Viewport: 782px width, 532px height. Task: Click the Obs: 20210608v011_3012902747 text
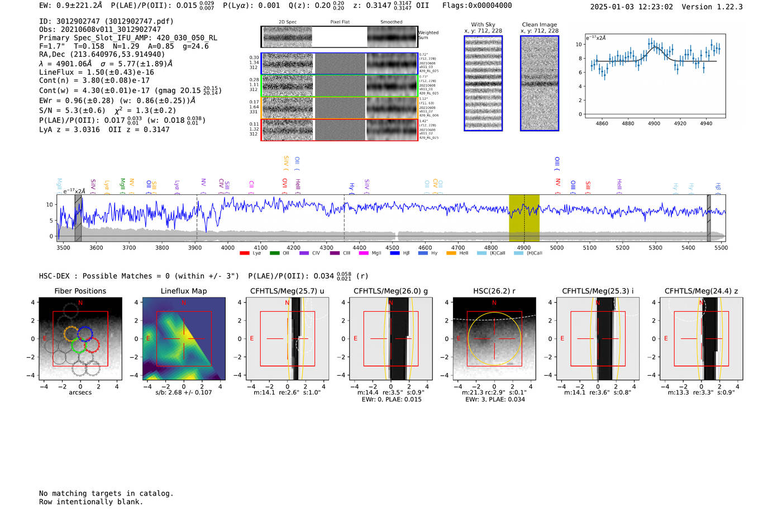click(100, 30)
